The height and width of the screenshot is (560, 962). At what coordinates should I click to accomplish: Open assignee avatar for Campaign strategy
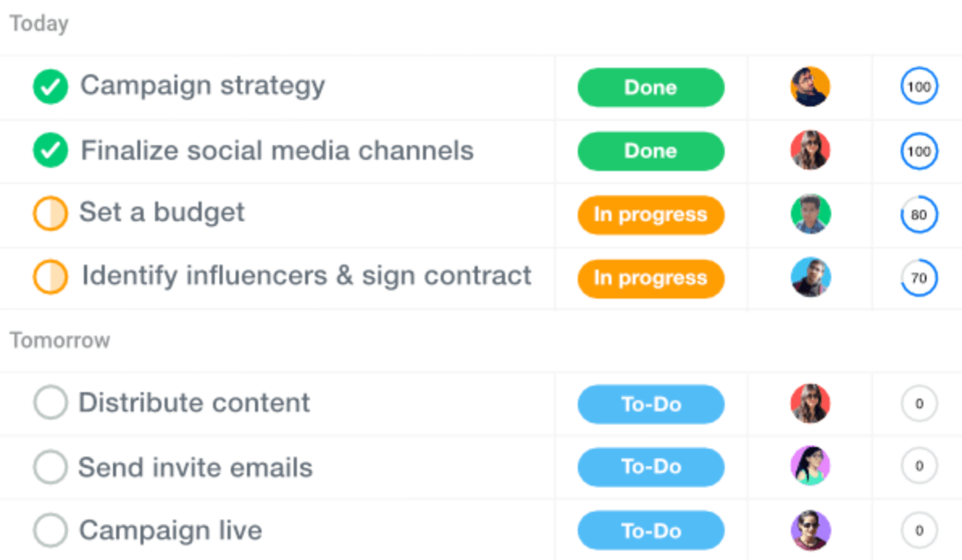(809, 86)
